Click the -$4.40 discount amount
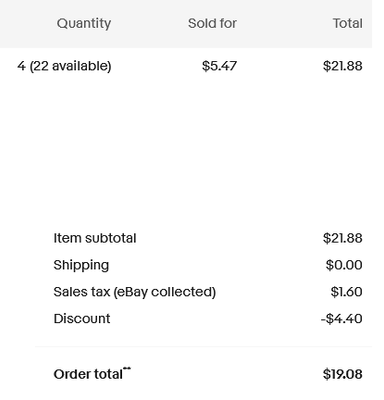 point(342,318)
